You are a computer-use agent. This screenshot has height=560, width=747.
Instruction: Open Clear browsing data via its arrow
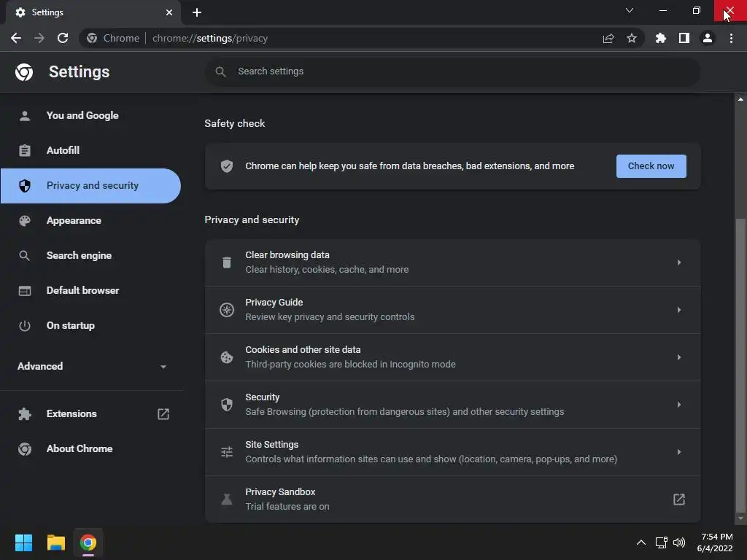(679, 262)
